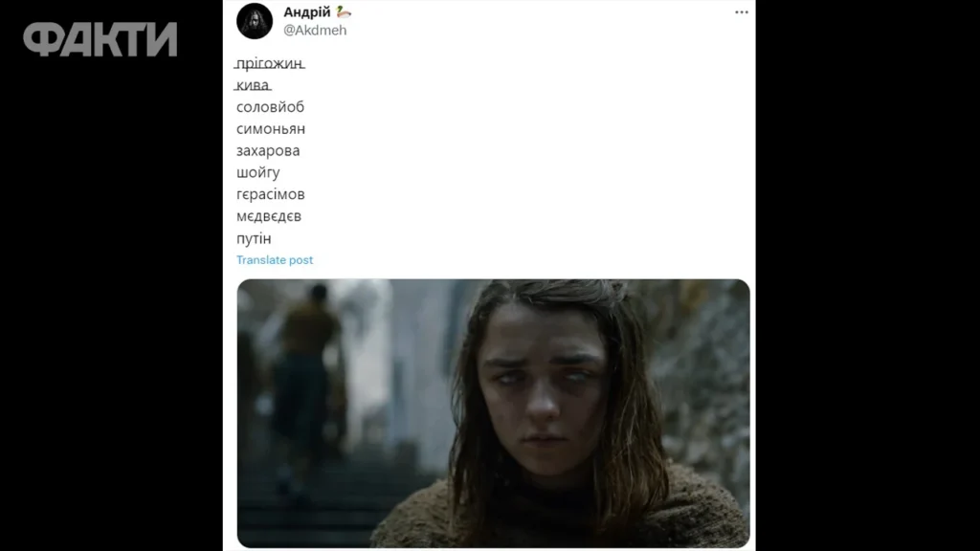Select the word соловйоб in the post

pos(270,107)
